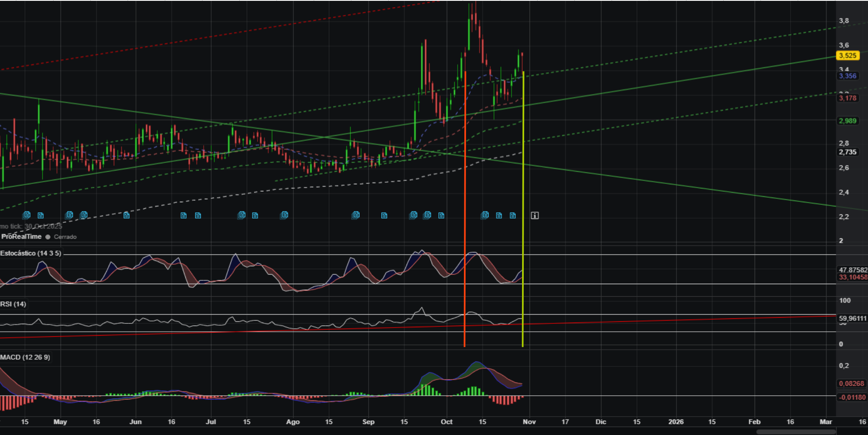Image resolution: width=868 pixels, height=435 pixels.
Task: Open MACD (12 26 9) indicator settings
Action: (25, 357)
